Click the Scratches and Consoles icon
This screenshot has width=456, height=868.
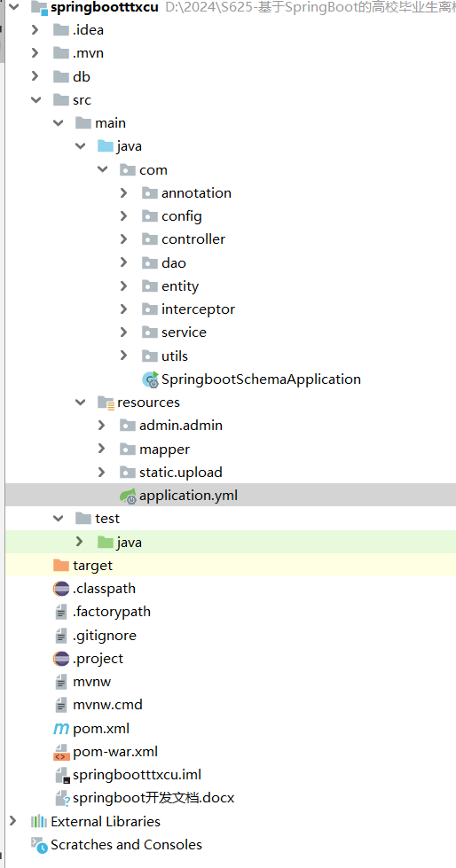click(x=39, y=845)
